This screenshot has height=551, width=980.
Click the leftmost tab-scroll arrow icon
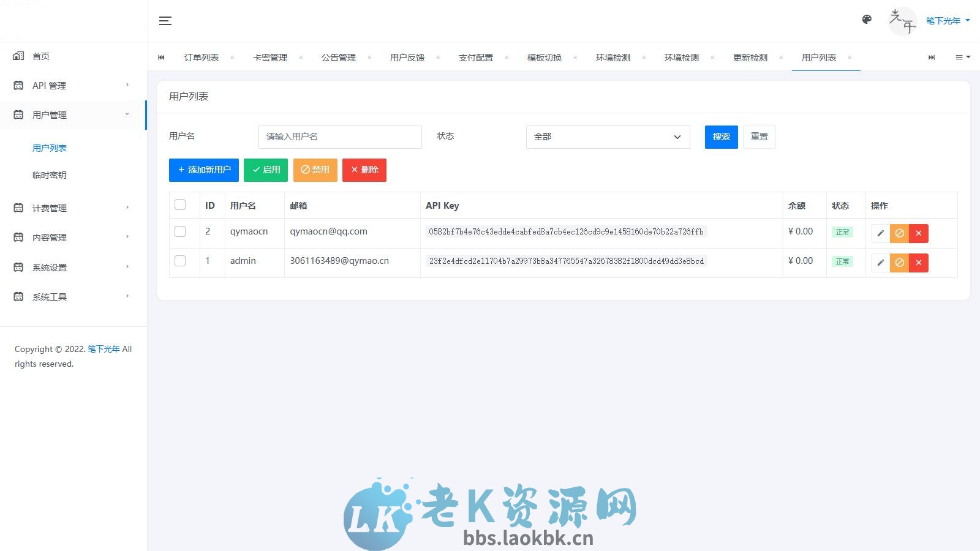coord(161,57)
